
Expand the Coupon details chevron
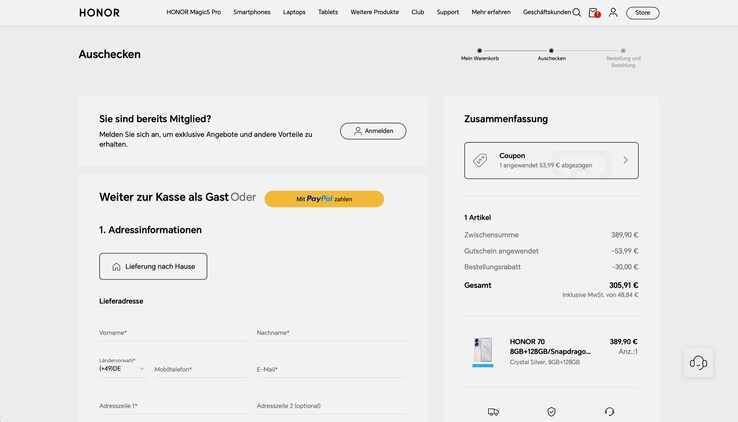[625, 160]
